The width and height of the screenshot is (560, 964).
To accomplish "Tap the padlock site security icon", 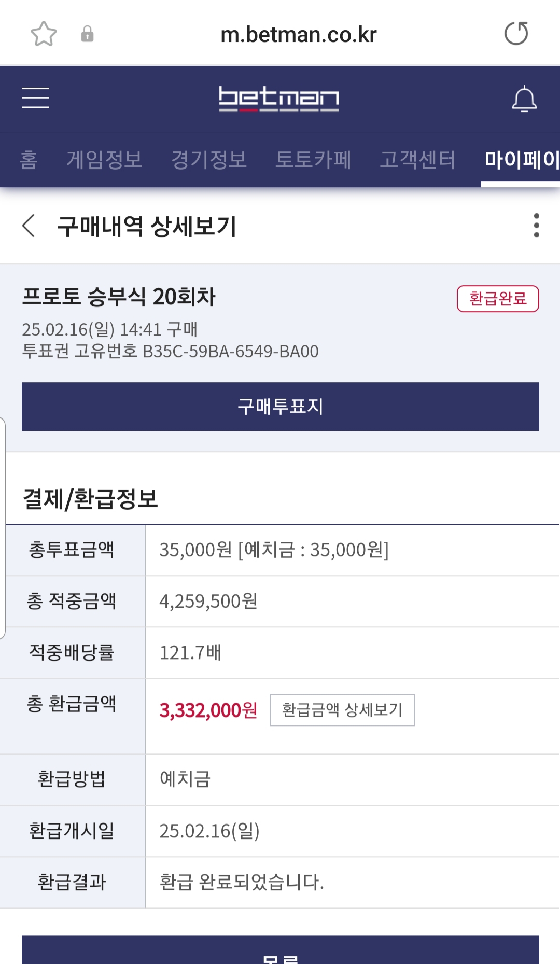I will 87,34.
